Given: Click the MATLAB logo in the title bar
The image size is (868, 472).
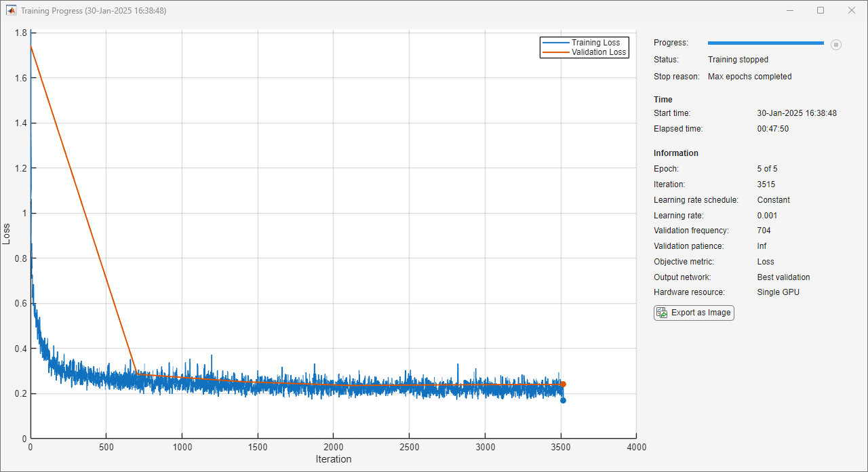Looking at the screenshot, I should pos(12,11).
